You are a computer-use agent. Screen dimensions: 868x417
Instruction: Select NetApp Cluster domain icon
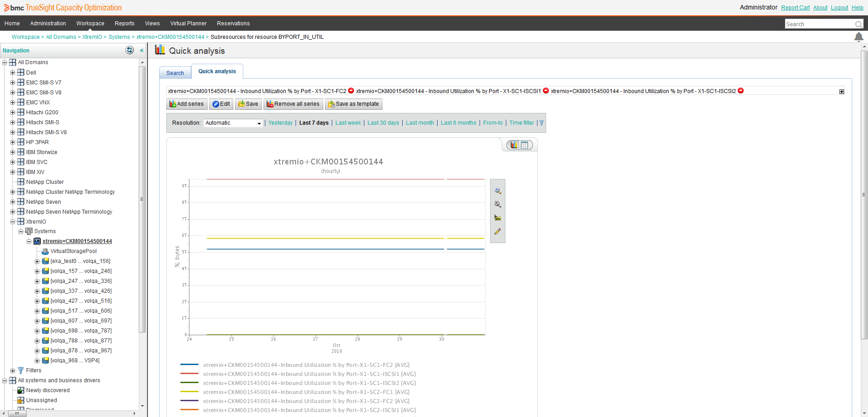[x=21, y=182]
